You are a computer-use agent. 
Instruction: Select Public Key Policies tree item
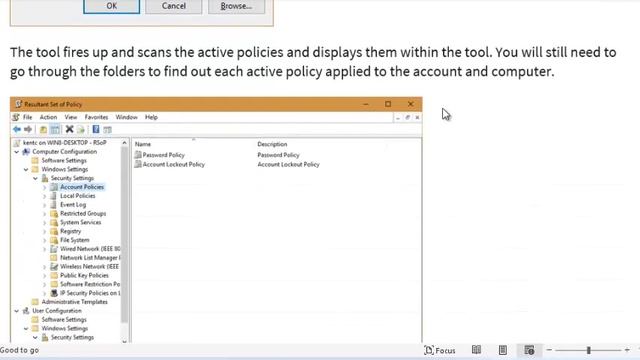[x=84, y=275]
